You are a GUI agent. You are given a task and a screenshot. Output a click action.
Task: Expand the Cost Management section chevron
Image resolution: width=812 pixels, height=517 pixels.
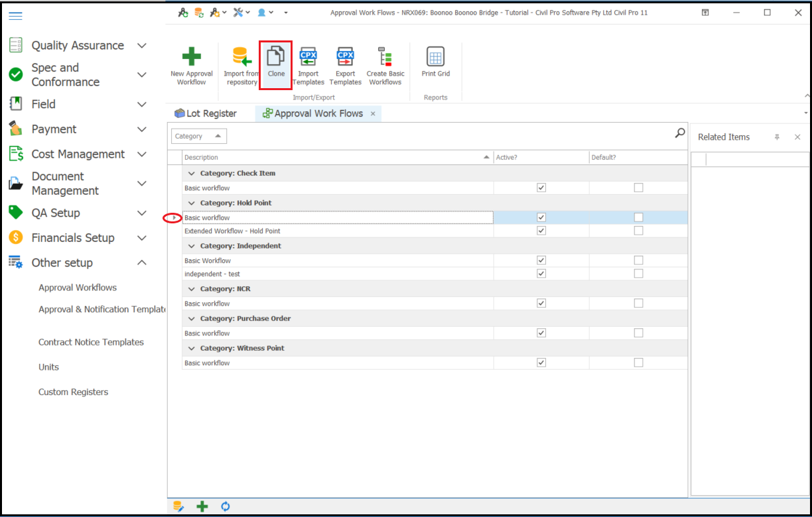click(x=141, y=154)
